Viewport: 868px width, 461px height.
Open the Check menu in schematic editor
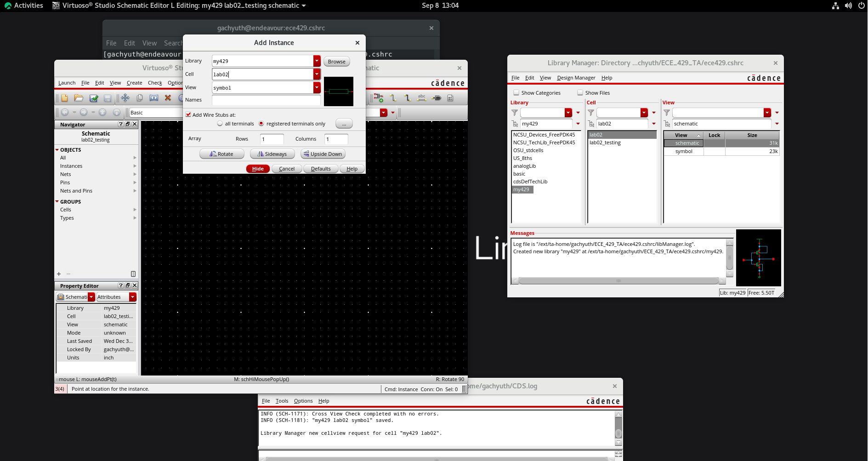point(155,83)
